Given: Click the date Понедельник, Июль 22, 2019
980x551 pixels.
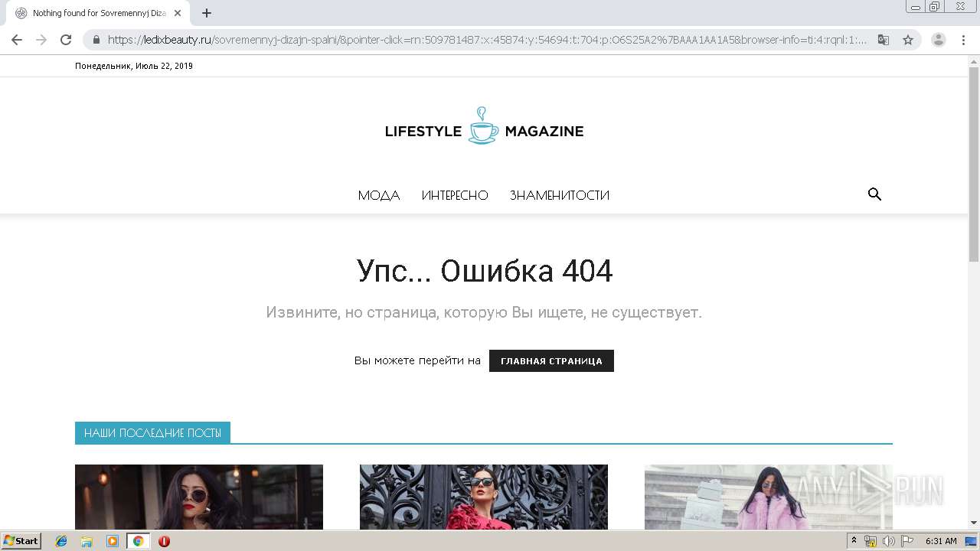Looking at the screenshot, I should 134,66.
